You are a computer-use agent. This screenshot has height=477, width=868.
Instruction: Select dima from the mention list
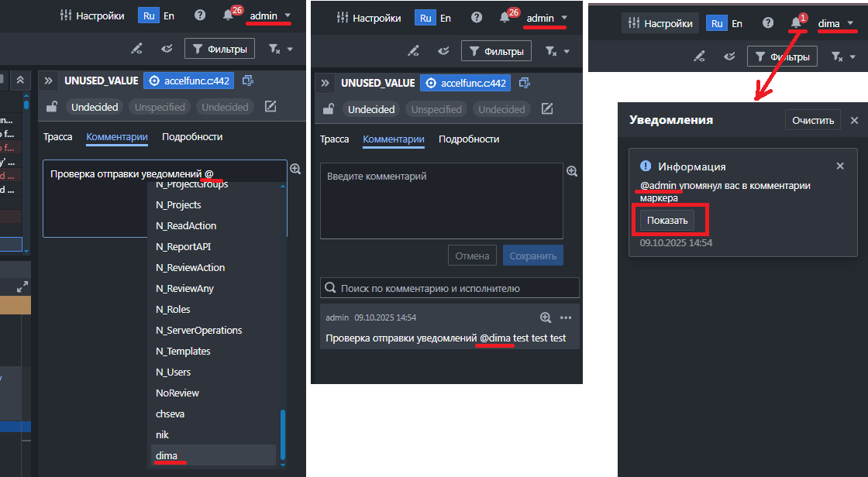(167, 455)
